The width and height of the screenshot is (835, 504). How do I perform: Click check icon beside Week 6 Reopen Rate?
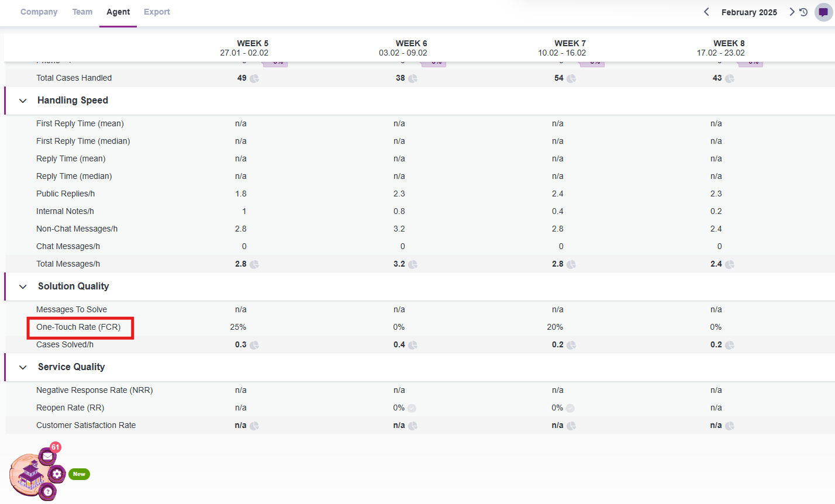pos(412,408)
